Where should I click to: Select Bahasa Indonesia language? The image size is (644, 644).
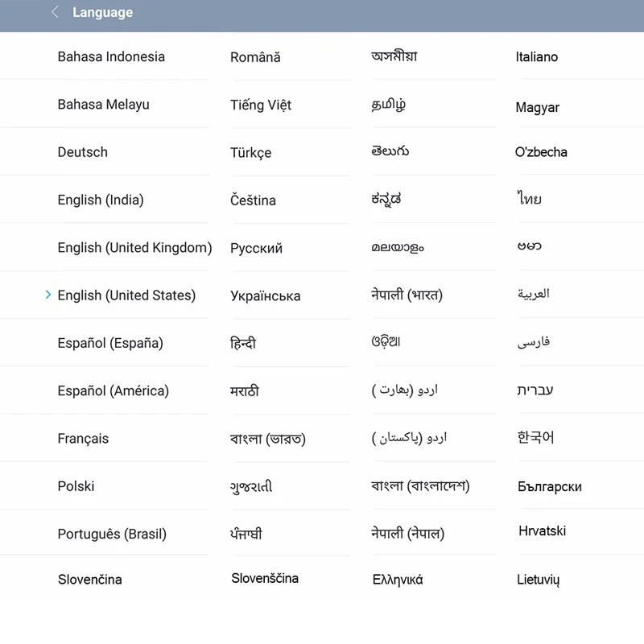(111, 57)
